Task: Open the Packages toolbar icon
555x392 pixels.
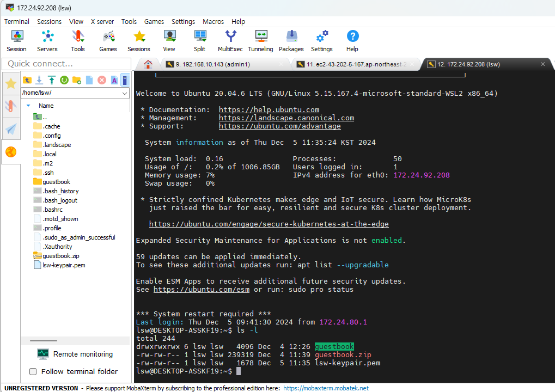Action: click(x=291, y=41)
